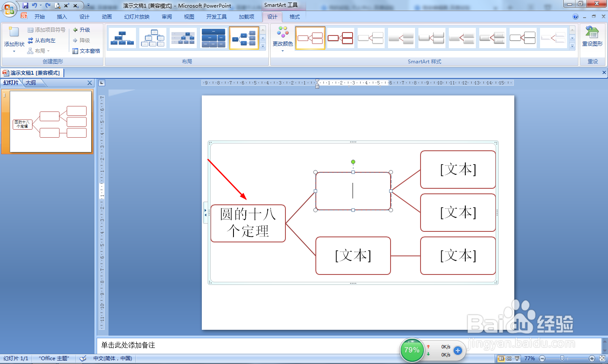Switch to SmartArt 格式 tab
The image size is (608, 364).
pyautogui.click(x=295, y=17)
